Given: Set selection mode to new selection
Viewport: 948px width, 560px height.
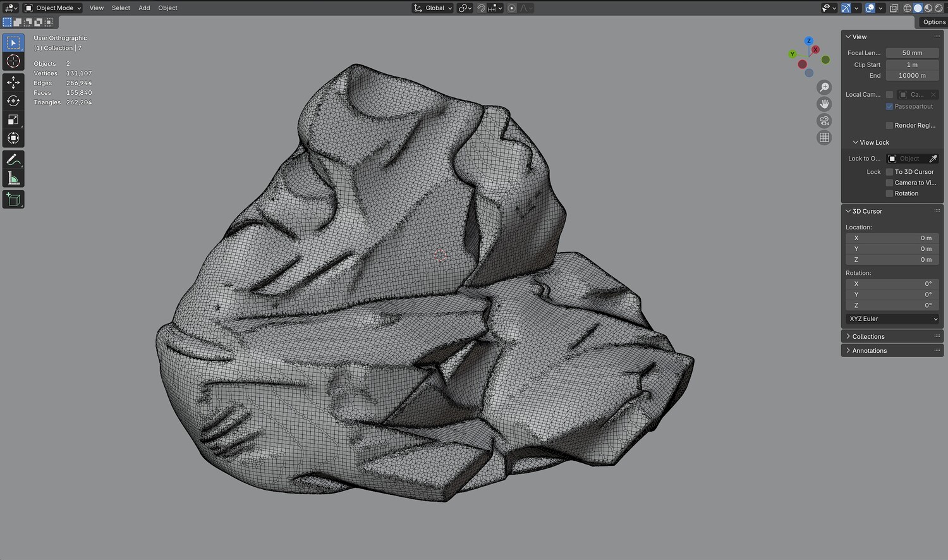Looking at the screenshot, I should 8,22.
